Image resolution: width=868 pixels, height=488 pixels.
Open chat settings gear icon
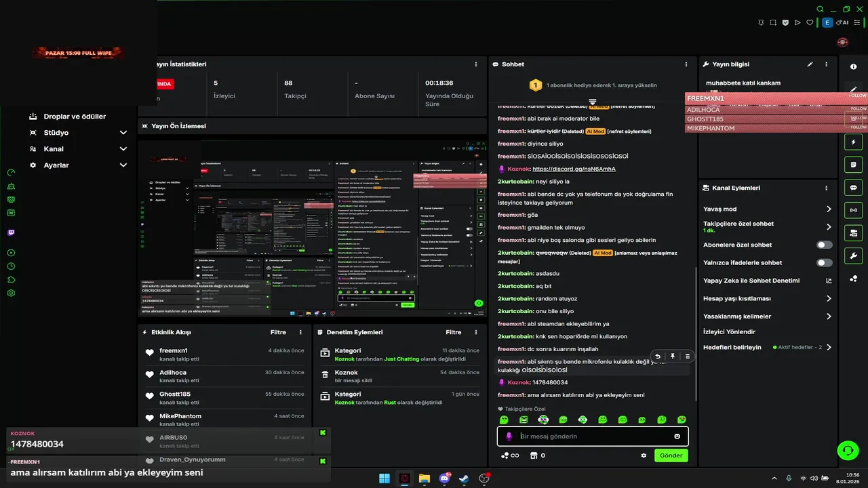pos(644,455)
